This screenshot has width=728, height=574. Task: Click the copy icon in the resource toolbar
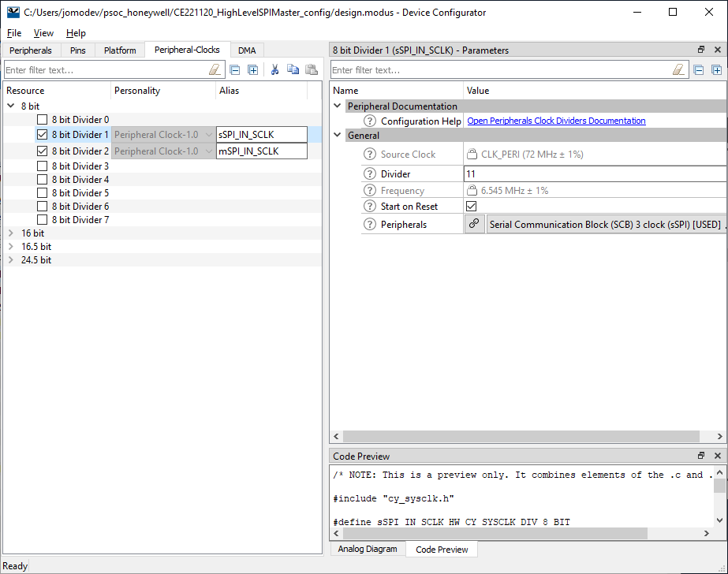293,70
